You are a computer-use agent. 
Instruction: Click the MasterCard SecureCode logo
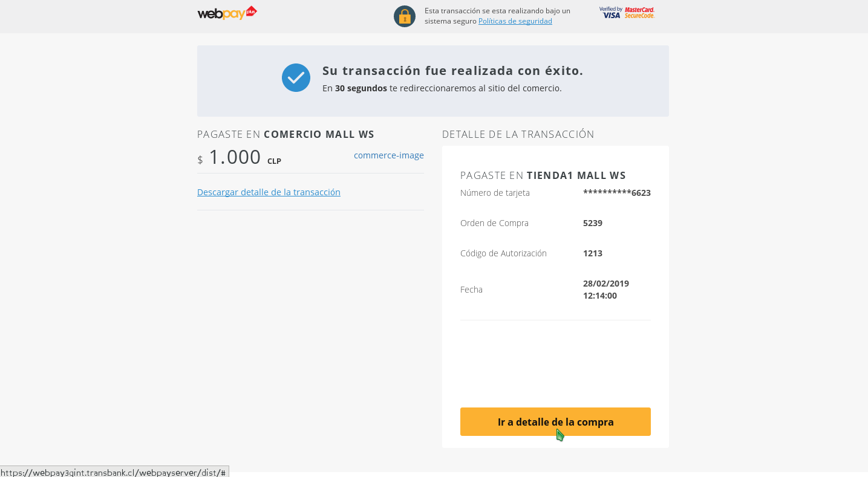639,13
